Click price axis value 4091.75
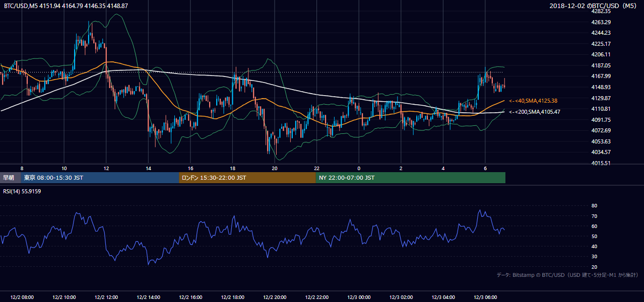Screen dimensions: 644x302 click(x=601, y=120)
